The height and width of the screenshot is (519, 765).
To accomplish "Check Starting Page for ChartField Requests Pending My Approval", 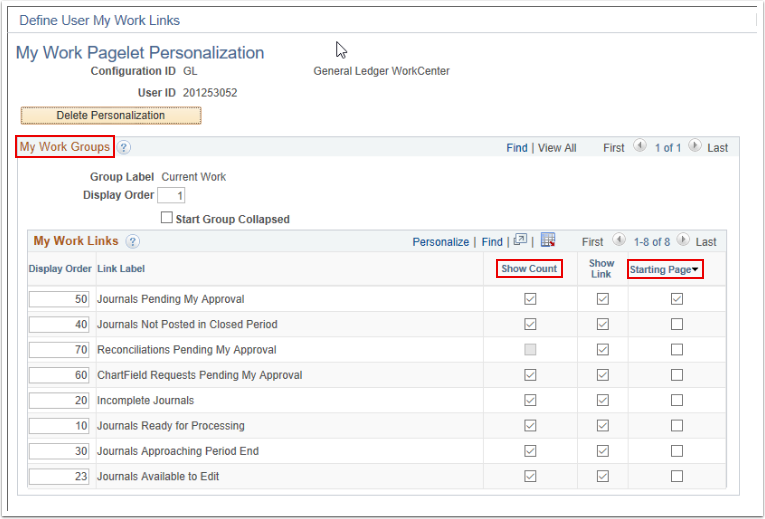I will 676,375.
